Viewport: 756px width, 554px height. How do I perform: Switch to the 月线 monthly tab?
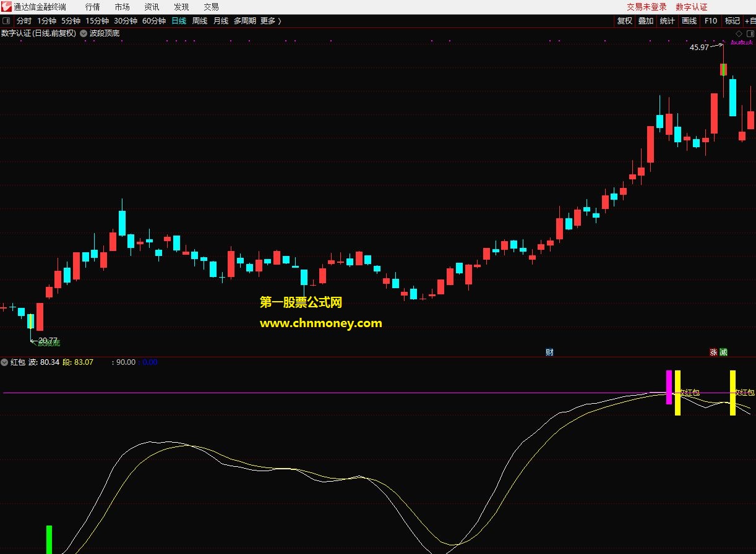(221, 21)
